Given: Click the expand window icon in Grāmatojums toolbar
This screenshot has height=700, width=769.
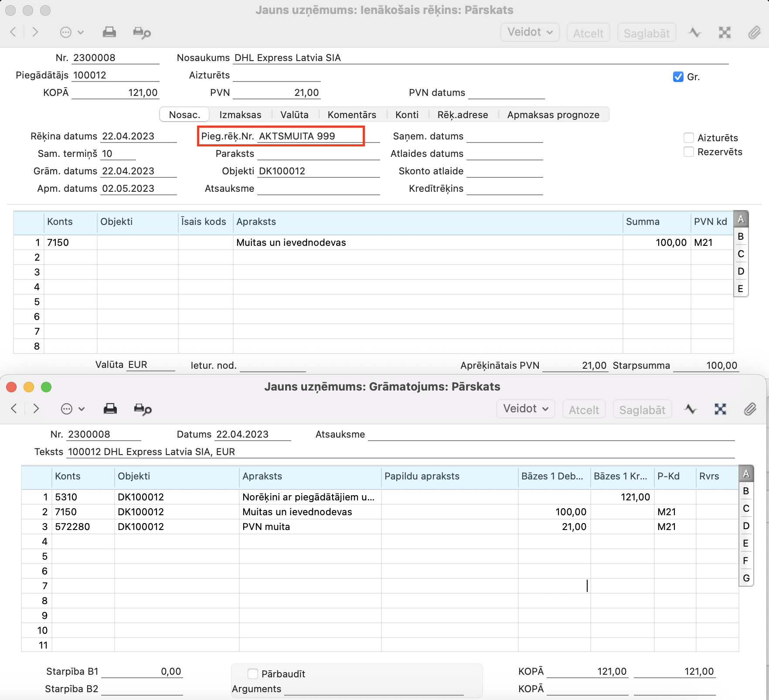Looking at the screenshot, I should point(720,409).
